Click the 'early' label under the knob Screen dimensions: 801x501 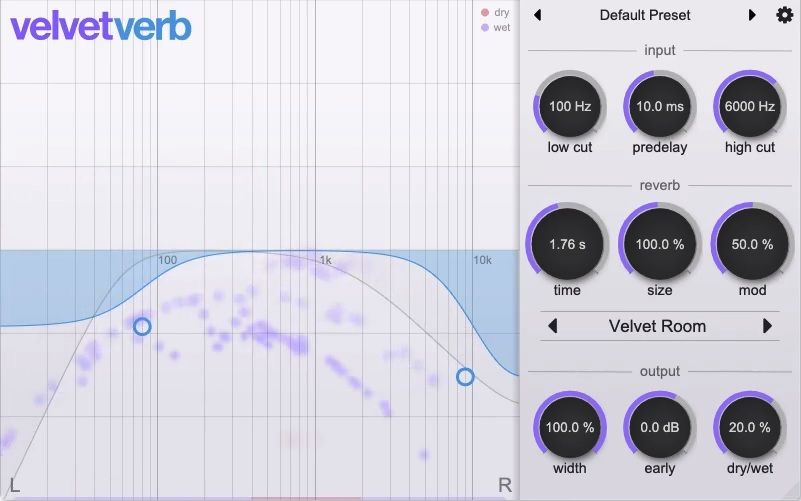pyautogui.click(x=659, y=468)
